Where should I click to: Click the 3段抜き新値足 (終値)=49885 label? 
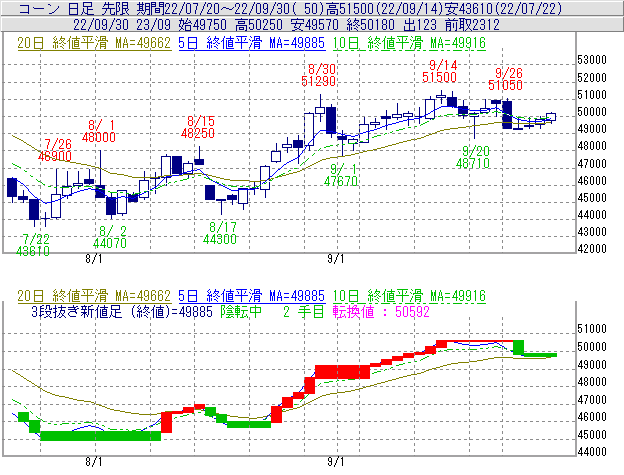point(122,311)
